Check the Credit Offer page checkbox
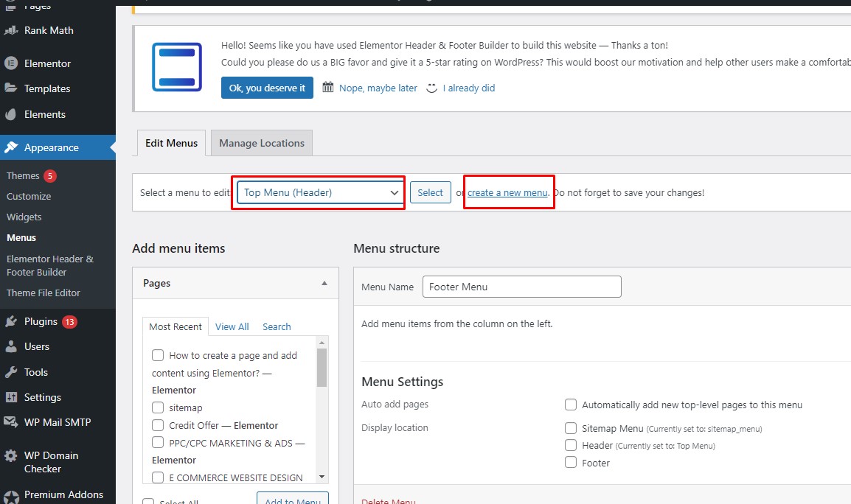Image resolution: width=851 pixels, height=504 pixels. 158,425
